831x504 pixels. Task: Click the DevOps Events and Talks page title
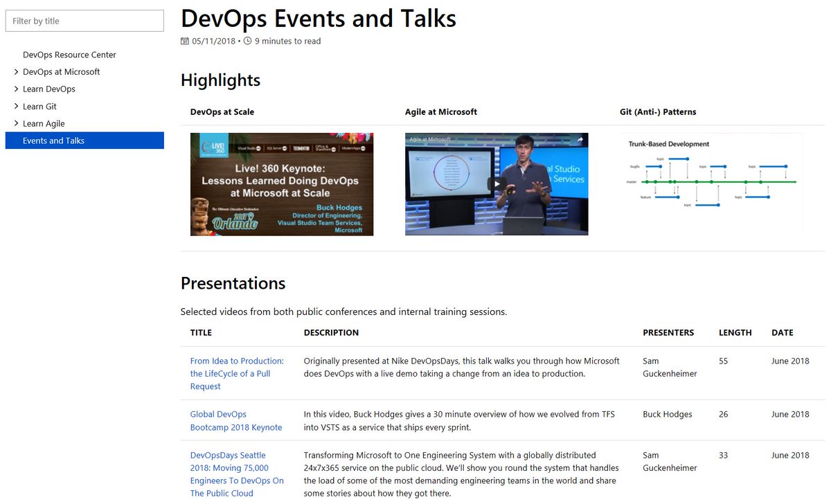(319, 18)
